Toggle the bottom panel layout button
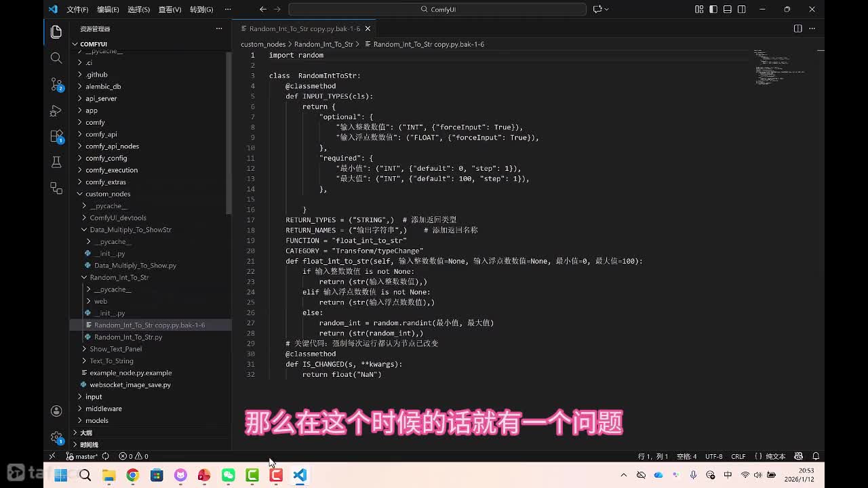 (728, 9)
